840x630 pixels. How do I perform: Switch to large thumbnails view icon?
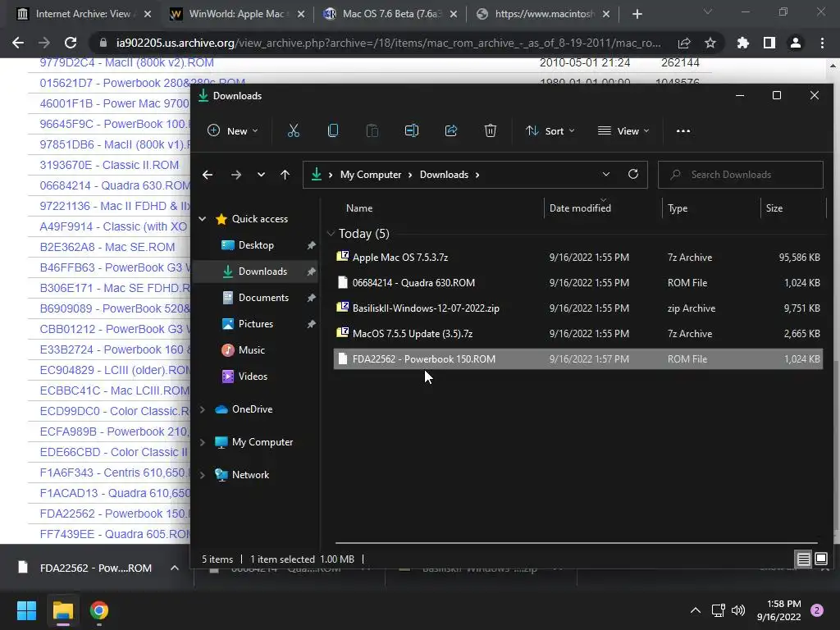820,559
